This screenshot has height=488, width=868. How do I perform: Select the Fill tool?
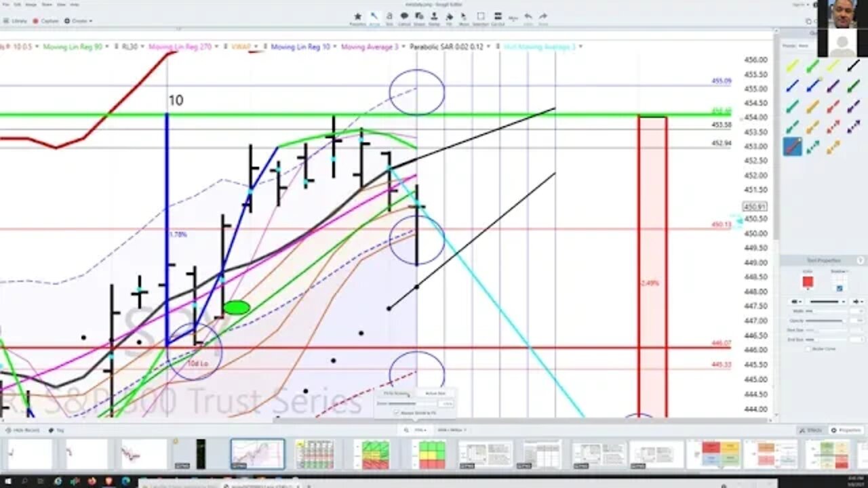[x=450, y=18]
